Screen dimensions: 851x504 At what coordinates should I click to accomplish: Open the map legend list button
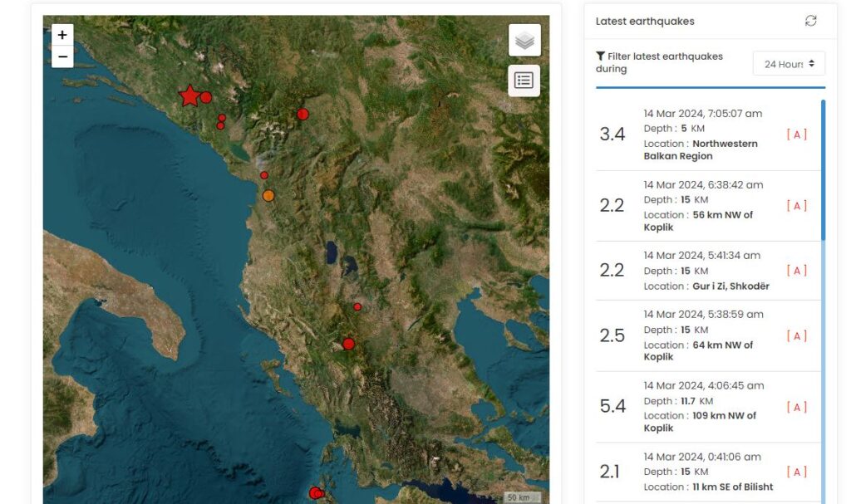click(524, 81)
